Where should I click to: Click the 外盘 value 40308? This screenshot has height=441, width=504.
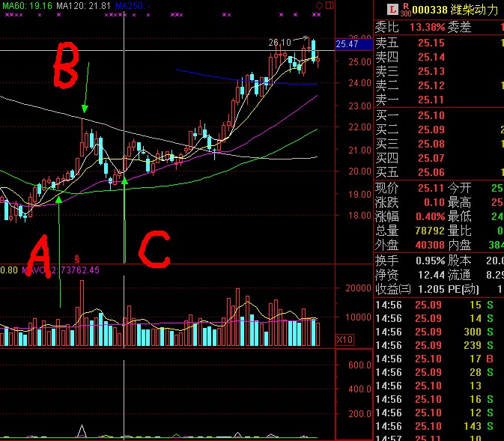click(430, 246)
